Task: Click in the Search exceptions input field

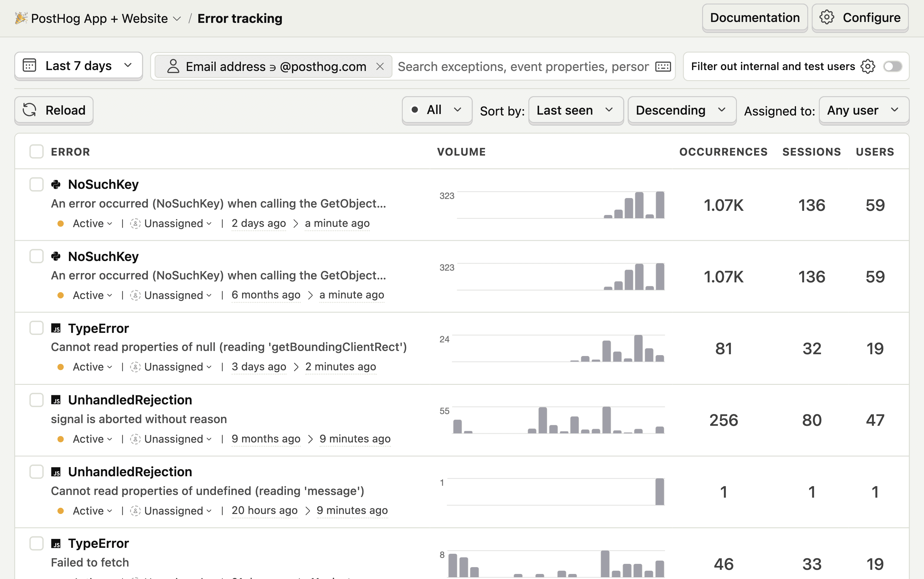Action: [523, 67]
